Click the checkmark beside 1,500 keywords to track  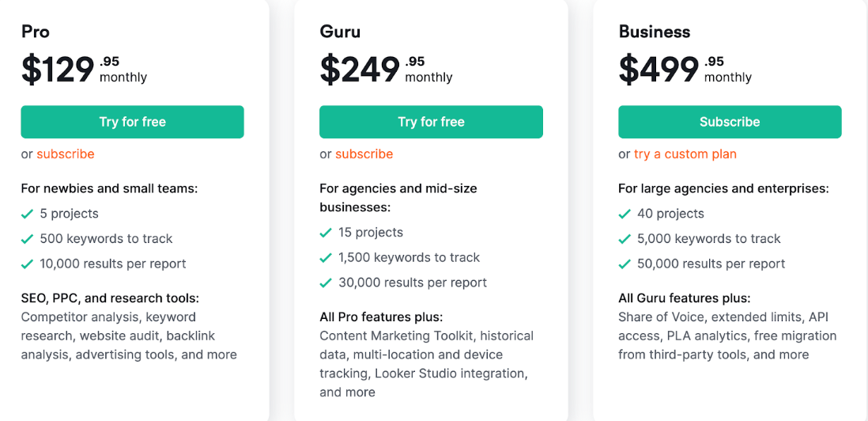pos(326,258)
